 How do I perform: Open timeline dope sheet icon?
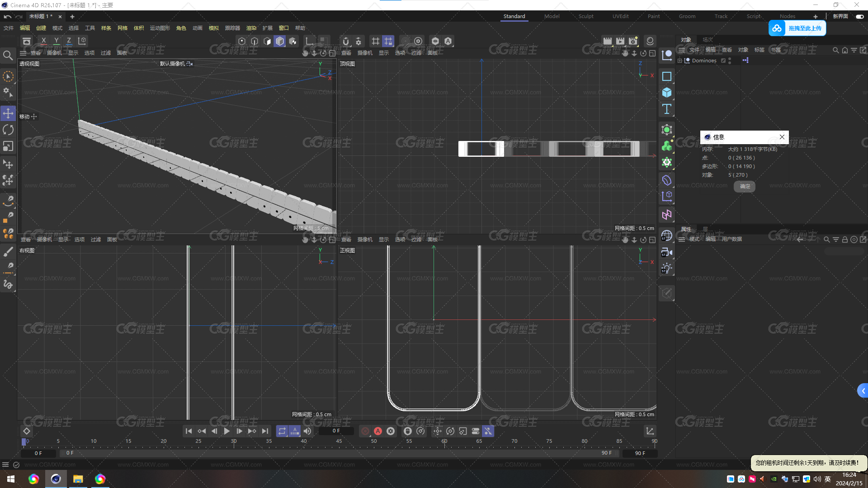coord(650,431)
